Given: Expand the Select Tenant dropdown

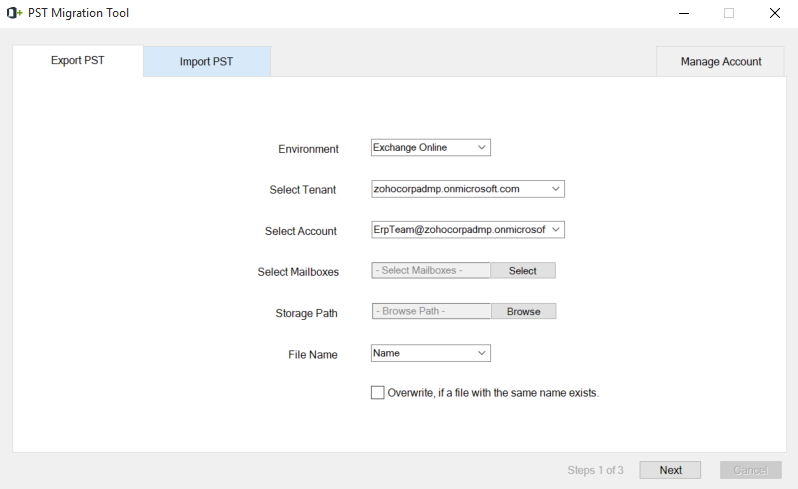Looking at the screenshot, I should tap(468, 189).
